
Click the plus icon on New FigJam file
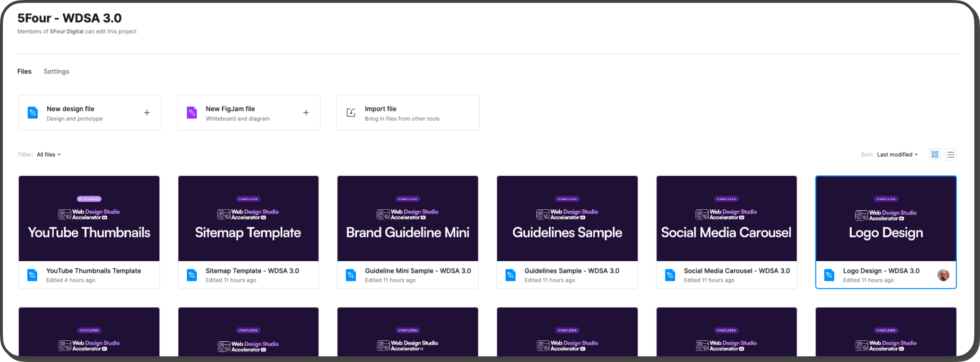[x=306, y=113]
